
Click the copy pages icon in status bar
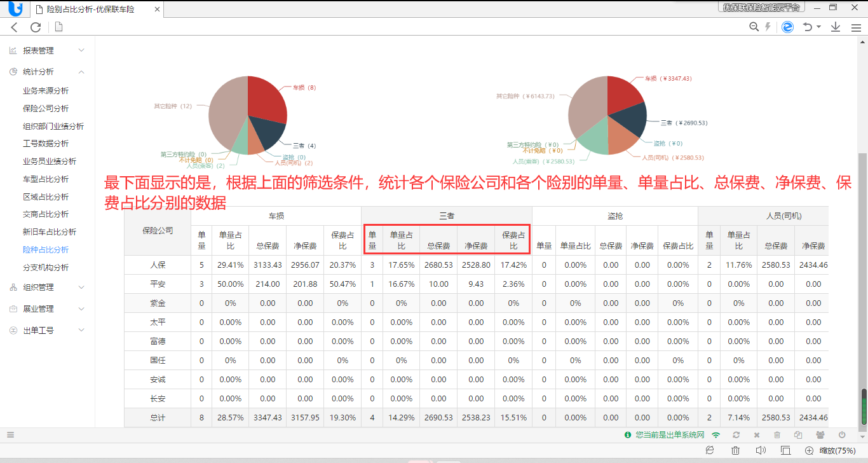click(798, 435)
